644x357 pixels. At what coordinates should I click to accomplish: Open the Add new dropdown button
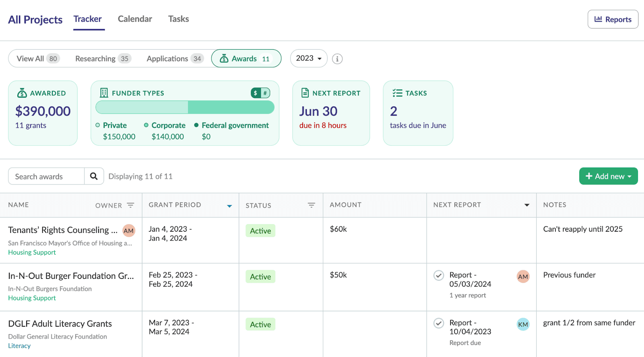click(x=608, y=176)
